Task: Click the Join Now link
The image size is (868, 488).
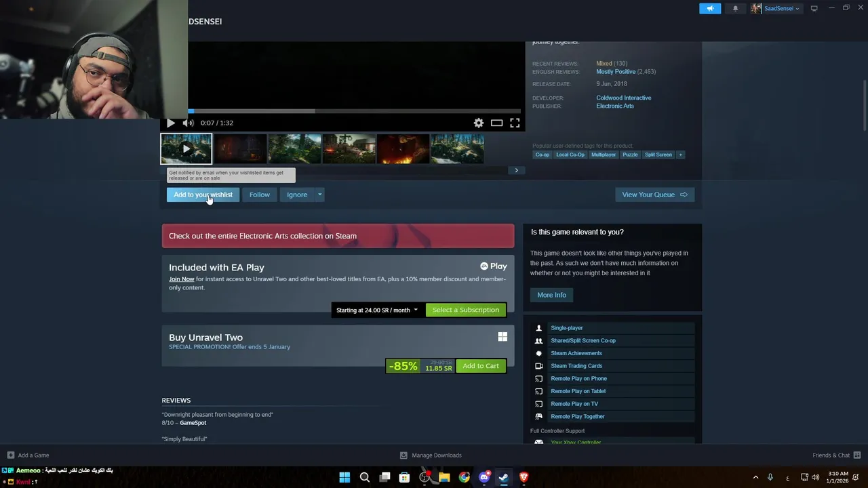Action: coord(181,279)
